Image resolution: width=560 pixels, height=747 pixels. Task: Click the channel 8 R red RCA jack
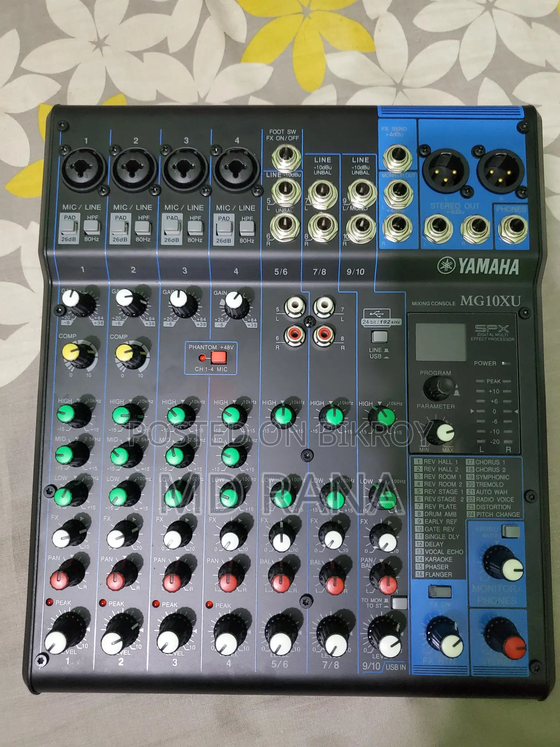324,336
